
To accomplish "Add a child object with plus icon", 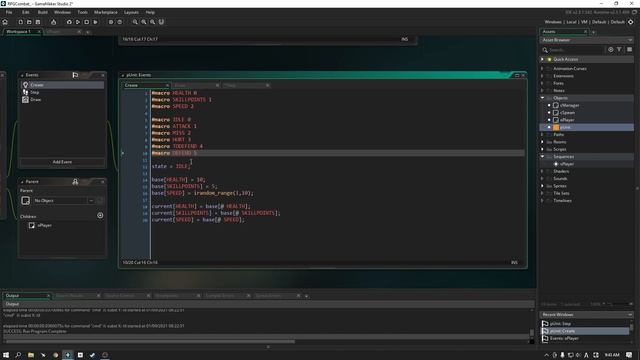I will pos(100,216).
